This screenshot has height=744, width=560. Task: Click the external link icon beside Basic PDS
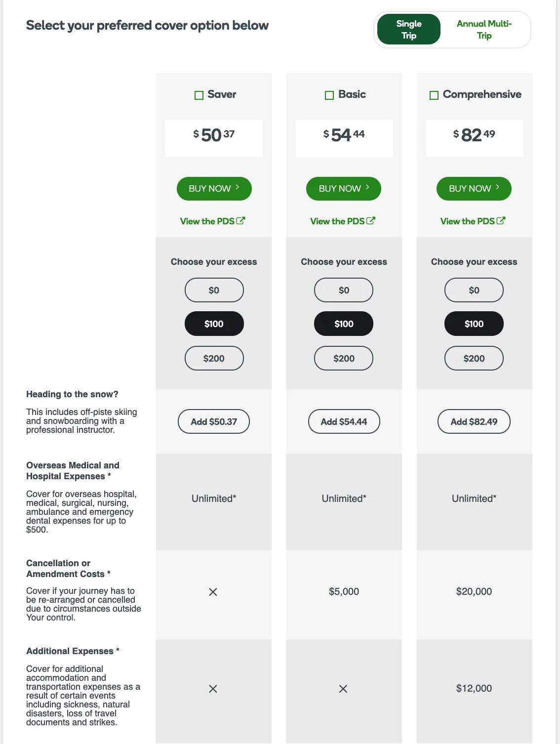coord(371,221)
